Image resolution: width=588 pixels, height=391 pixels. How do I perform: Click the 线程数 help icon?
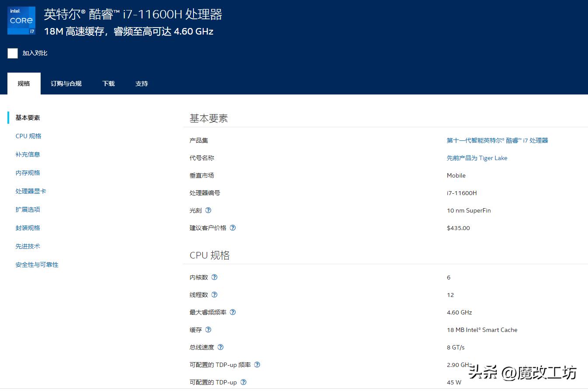[x=214, y=294]
